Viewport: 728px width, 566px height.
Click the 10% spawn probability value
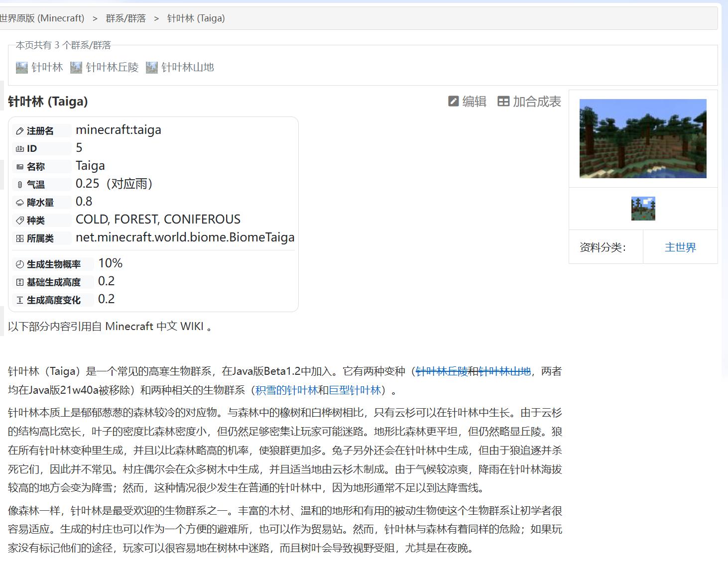click(110, 263)
